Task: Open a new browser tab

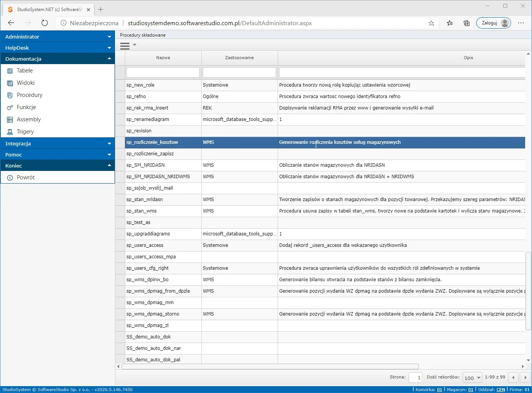Action: 101,9
